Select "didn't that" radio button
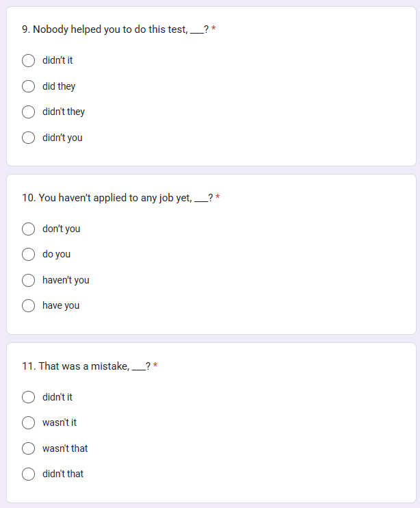 point(29,474)
